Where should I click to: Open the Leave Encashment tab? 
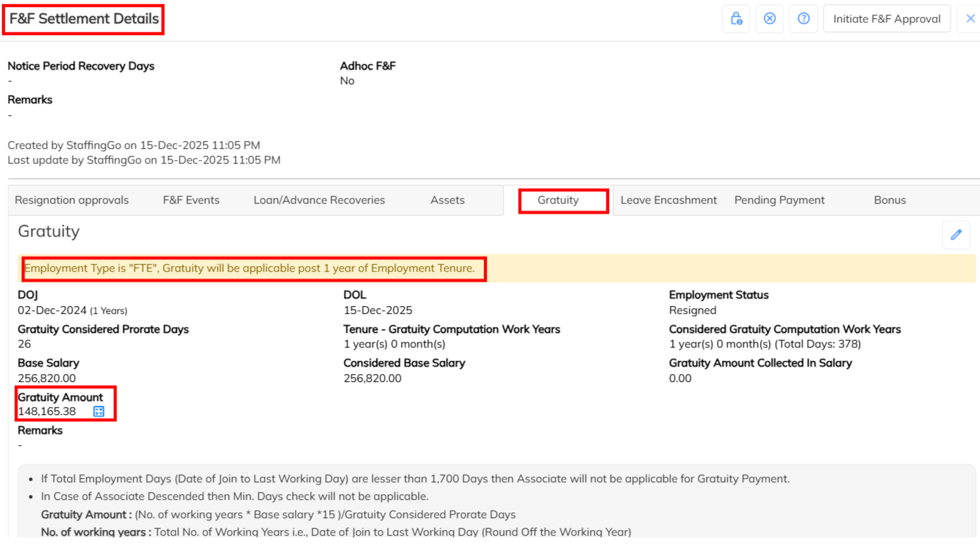(669, 200)
